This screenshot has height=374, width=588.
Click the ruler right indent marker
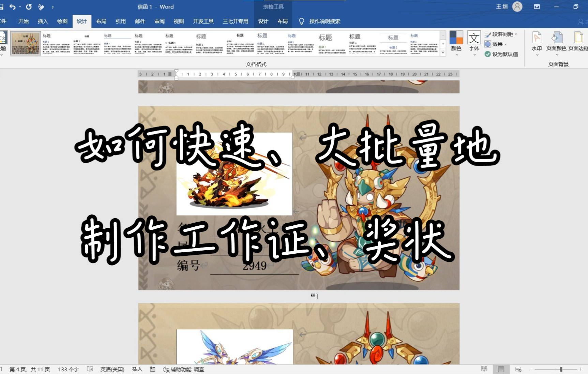pyautogui.click(x=293, y=76)
